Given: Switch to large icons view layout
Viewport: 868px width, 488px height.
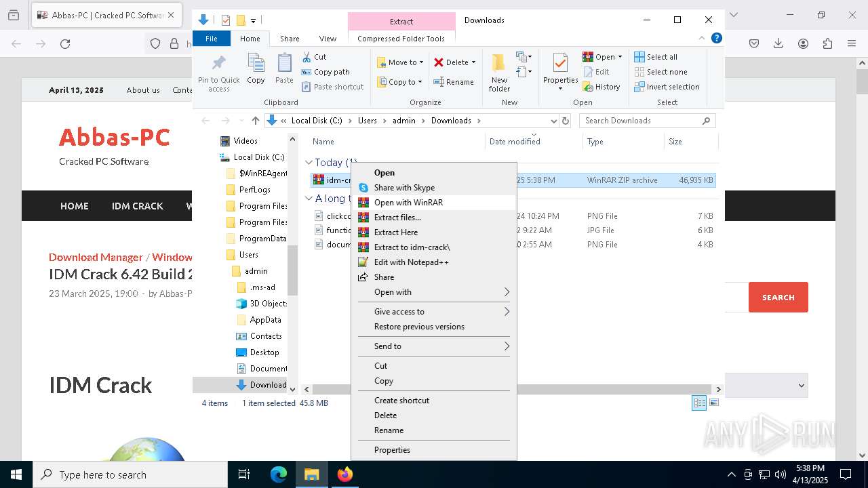Looking at the screenshot, I should click(713, 403).
